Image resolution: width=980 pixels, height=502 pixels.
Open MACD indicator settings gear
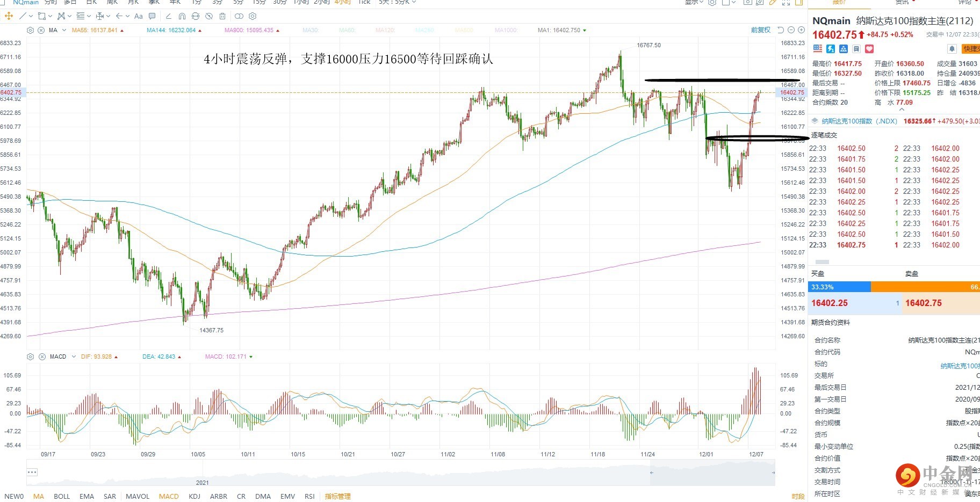click(30, 357)
